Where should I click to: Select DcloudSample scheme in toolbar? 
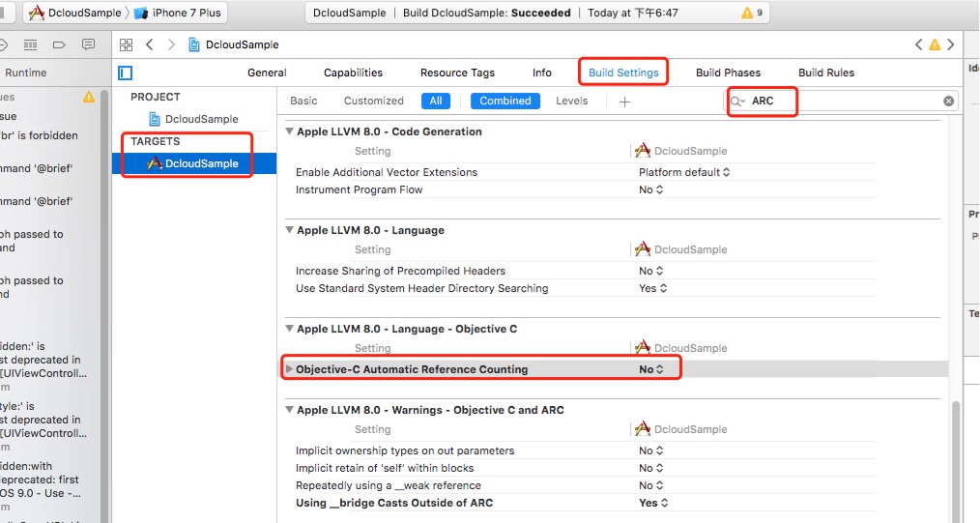coord(75,13)
